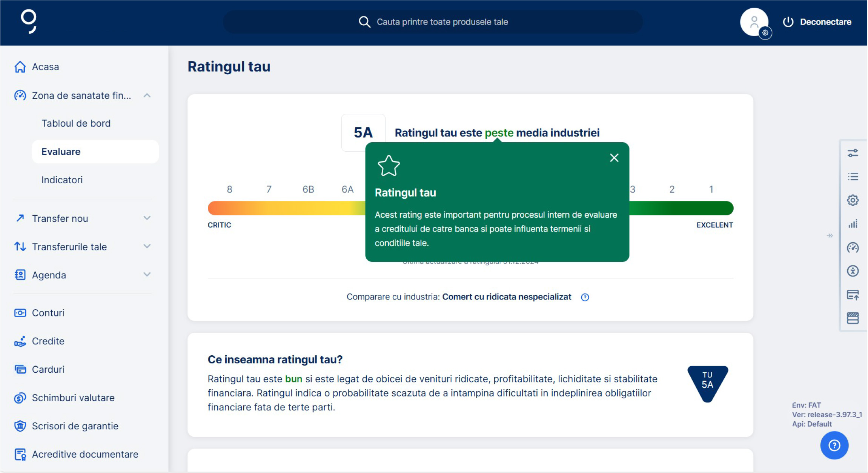Open the list view icon in right toolbar

pos(853,177)
